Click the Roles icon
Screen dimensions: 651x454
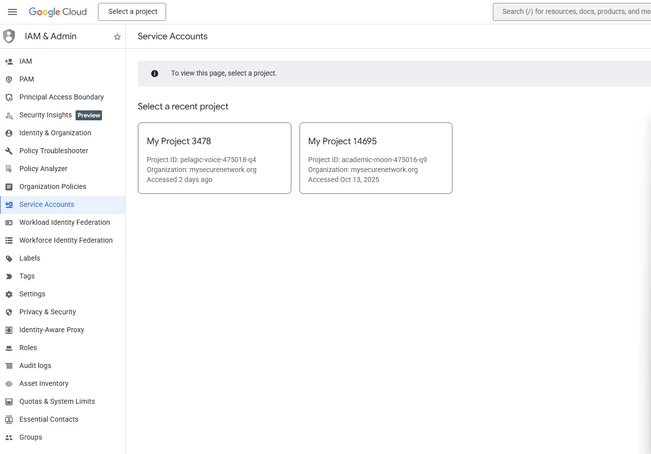[x=9, y=348]
